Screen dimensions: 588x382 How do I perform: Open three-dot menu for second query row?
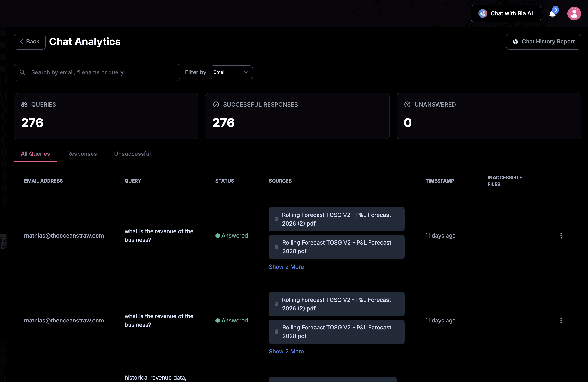coord(561,321)
